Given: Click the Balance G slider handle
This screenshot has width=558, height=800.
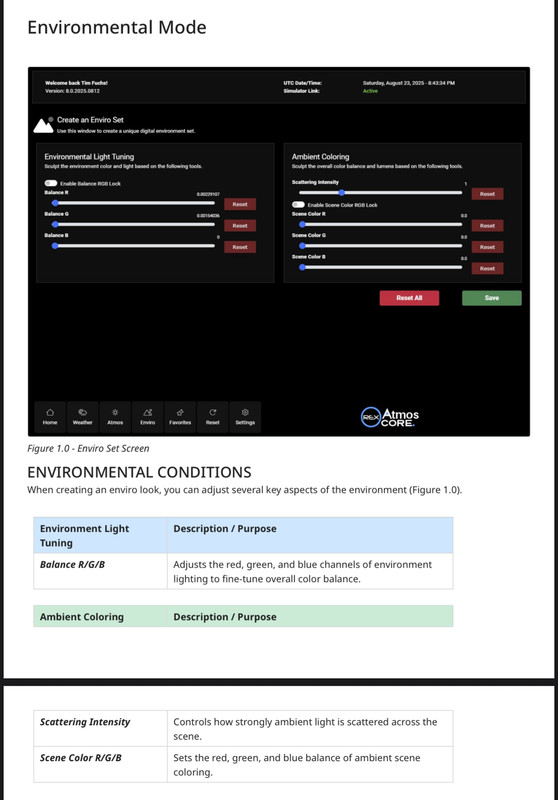Looking at the screenshot, I should point(55,224).
